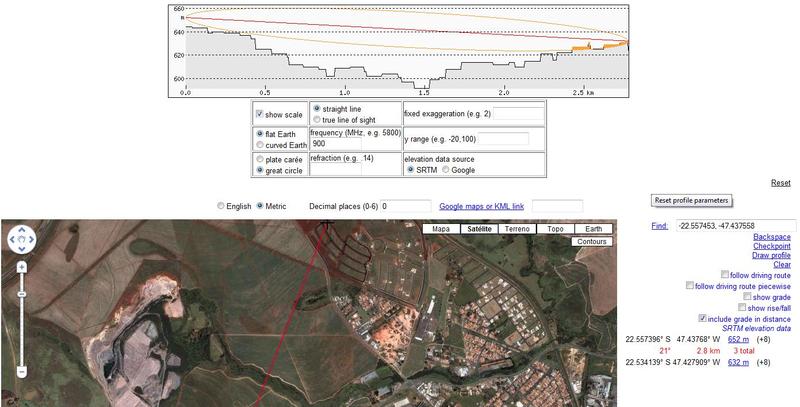Pan the map left with the arrow

pyautogui.click(x=12, y=239)
